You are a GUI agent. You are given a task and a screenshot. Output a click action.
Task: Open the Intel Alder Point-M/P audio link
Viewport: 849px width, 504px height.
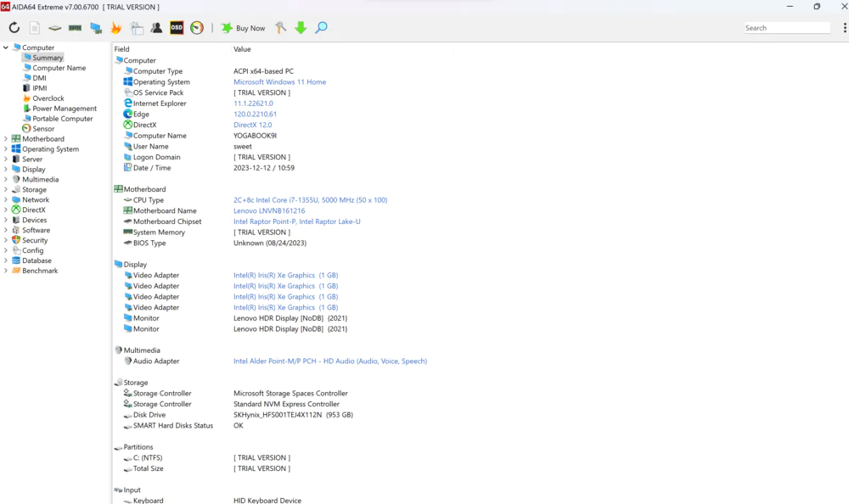click(x=330, y=361)
